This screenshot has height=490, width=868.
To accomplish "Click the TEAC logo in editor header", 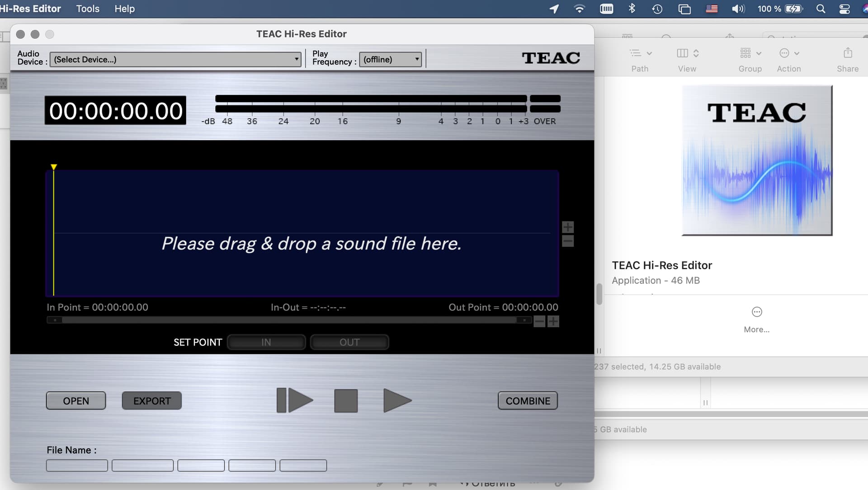I will tap(551, 58).
